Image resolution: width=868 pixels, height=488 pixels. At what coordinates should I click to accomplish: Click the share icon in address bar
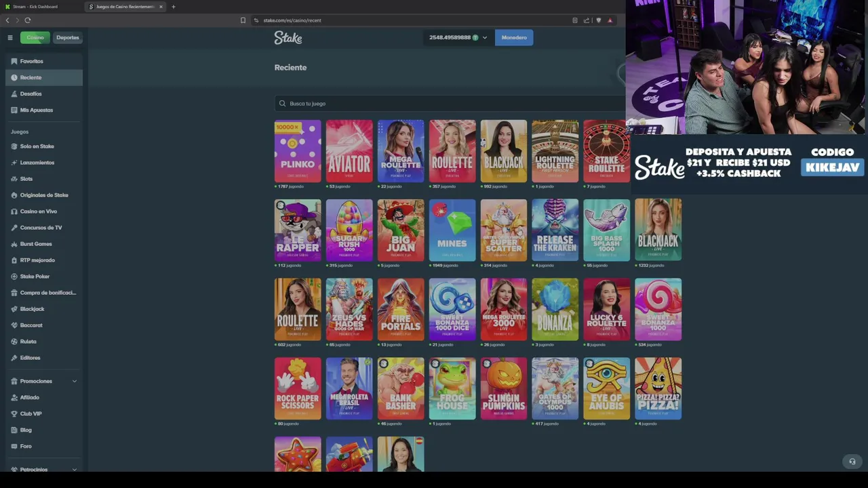tap(587, 20)
